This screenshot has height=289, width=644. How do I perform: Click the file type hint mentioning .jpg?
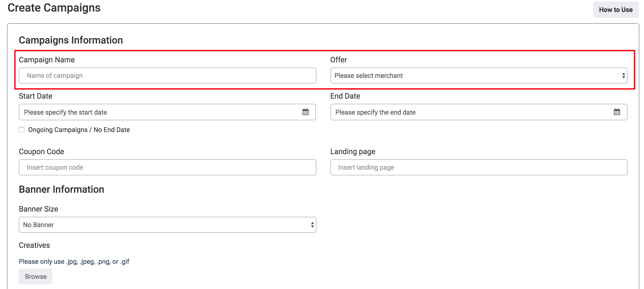(x=74, y=262)
